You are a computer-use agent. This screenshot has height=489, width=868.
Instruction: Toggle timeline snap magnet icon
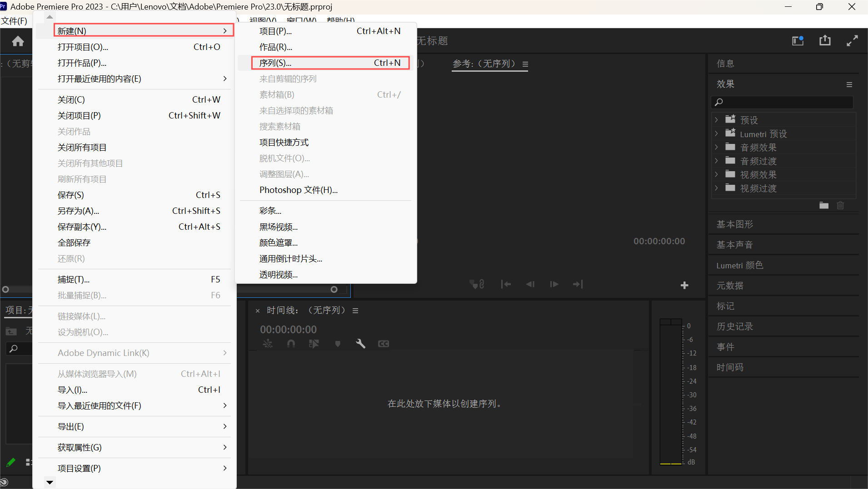[x=291, y=344]
